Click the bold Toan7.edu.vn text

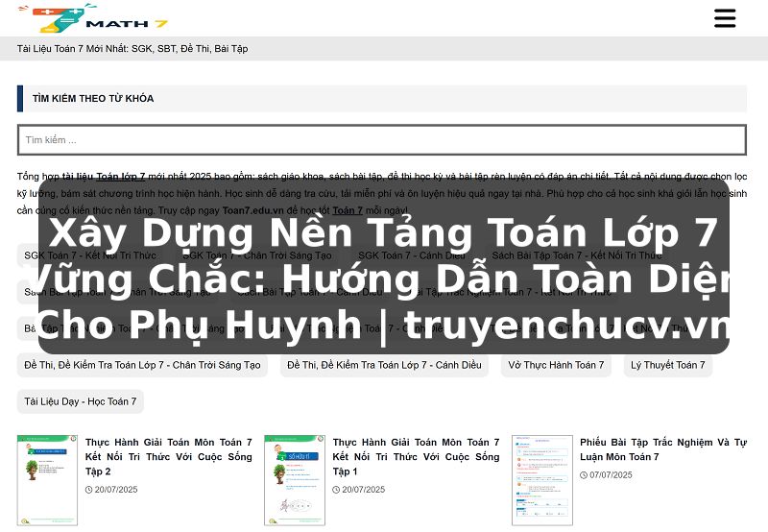point(252,210)
